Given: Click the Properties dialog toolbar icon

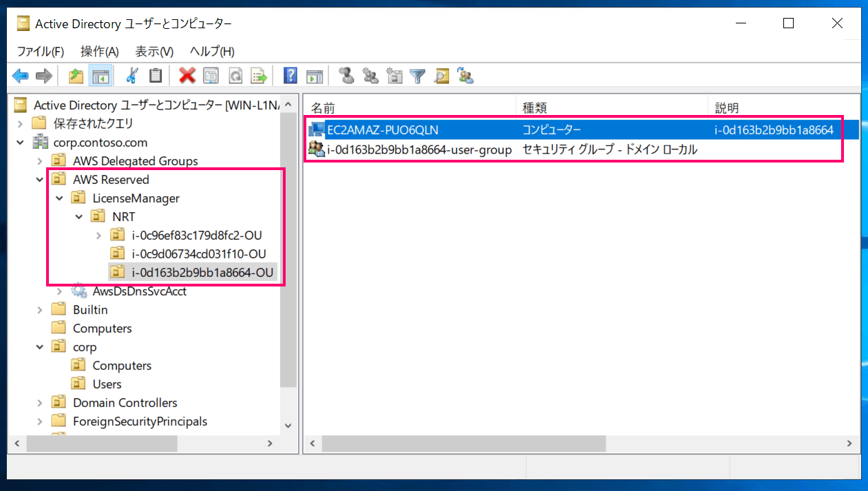Looking at the screenshot, I should (x=211, y=76).
